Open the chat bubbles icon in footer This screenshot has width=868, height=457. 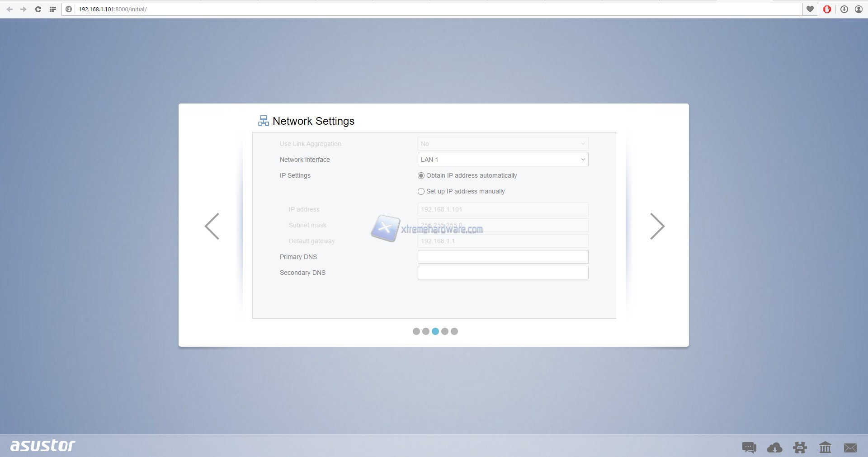pos(749,448)
